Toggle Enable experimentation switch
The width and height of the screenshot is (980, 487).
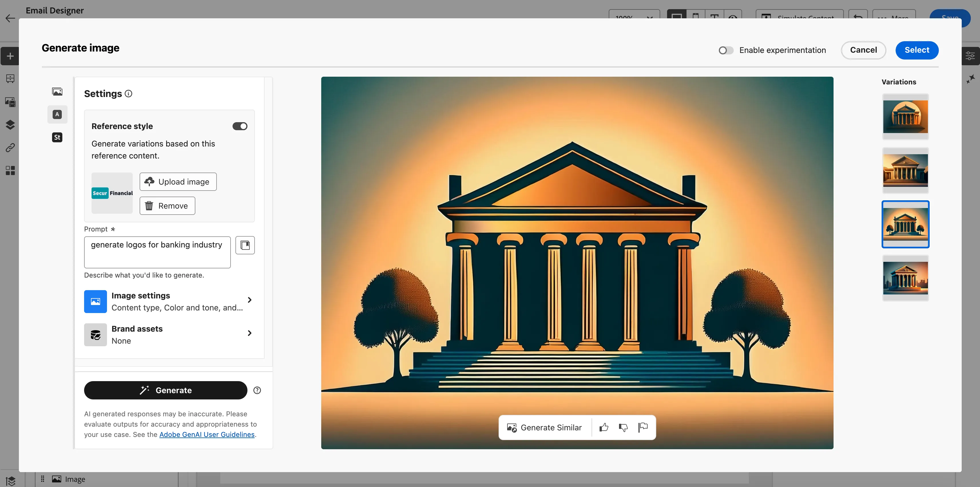726,50
